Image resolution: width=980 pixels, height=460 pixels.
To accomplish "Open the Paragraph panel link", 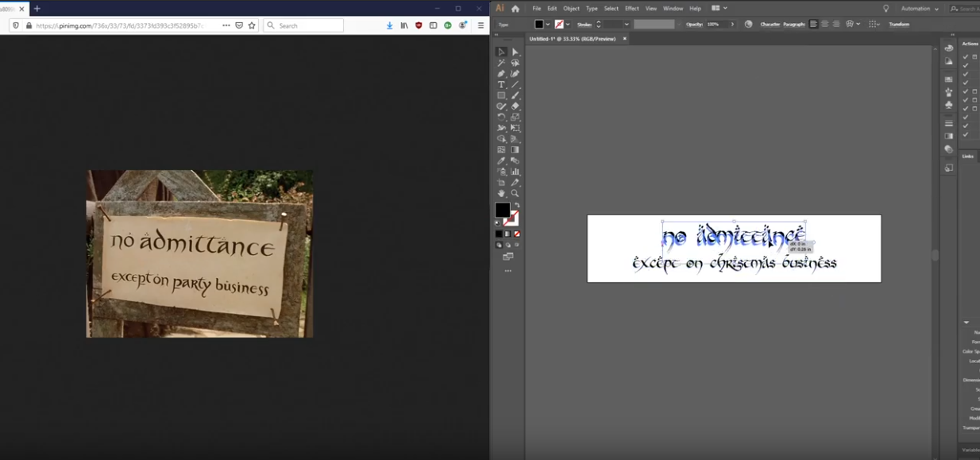I will coord(794,25).
